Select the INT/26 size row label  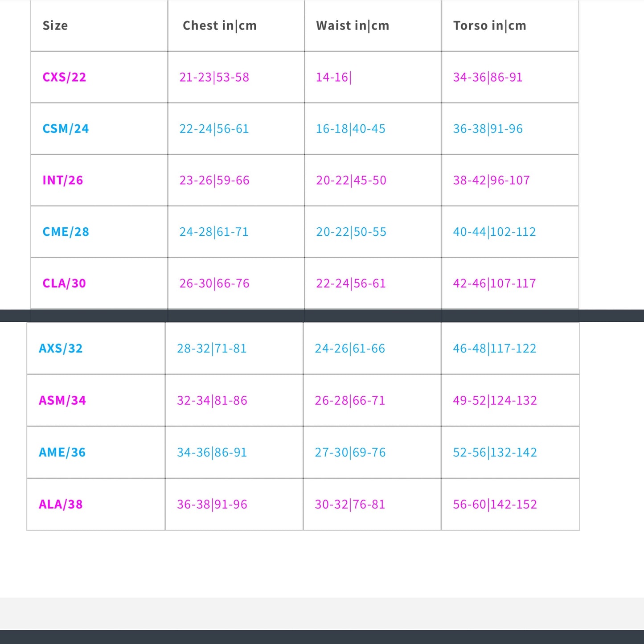pyautogui.click(x=63, y=180)
